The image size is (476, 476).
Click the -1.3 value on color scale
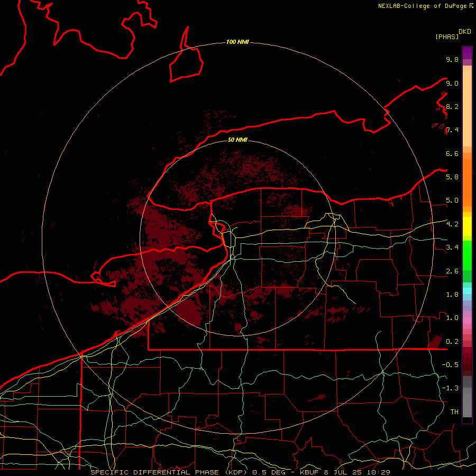pos(450,388)
